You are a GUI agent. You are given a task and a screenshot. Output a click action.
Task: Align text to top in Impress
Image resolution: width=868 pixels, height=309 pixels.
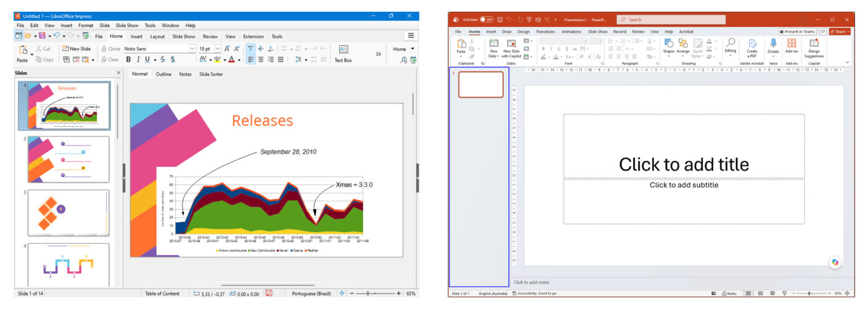pos(251,48)
